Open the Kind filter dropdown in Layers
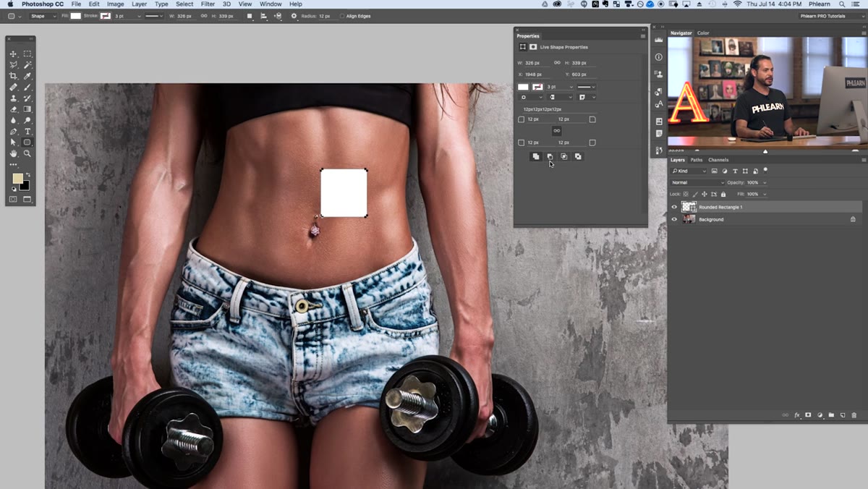The image size is (868, 489). (x=689, y=171)
